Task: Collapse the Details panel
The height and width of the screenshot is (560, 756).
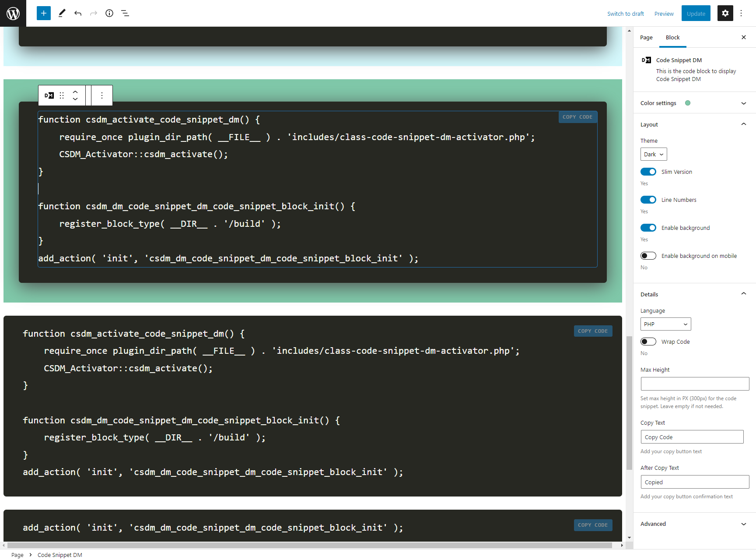Action: [x=695, y=294]
